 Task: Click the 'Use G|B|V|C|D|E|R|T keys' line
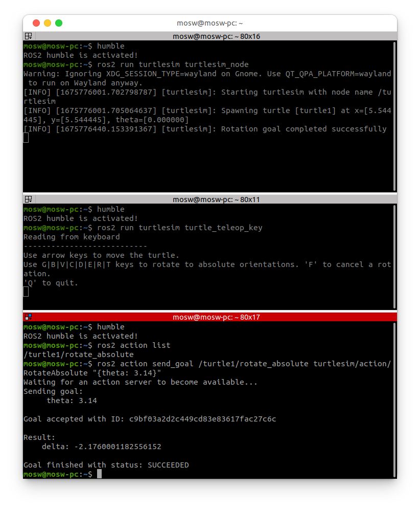[207, 265]
